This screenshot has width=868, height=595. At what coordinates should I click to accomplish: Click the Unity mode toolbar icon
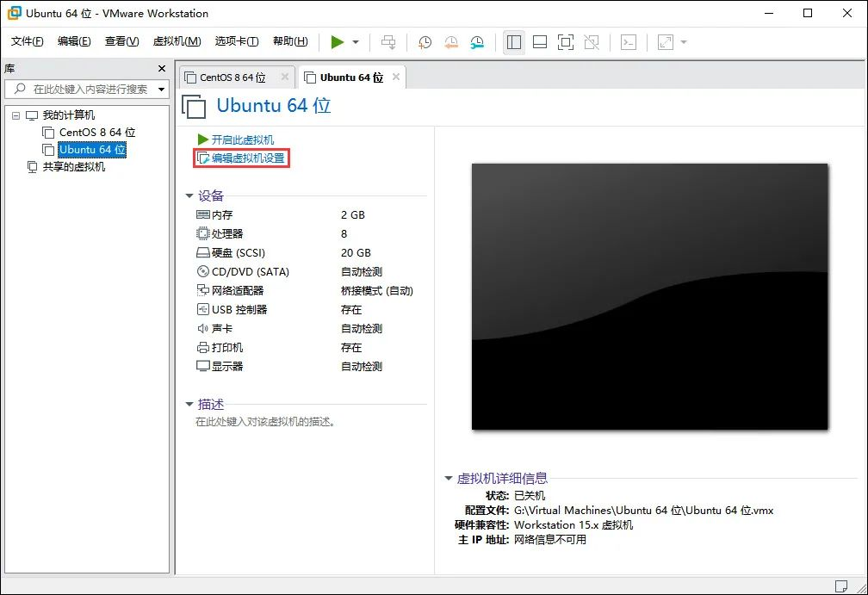[x=592, y=42]
